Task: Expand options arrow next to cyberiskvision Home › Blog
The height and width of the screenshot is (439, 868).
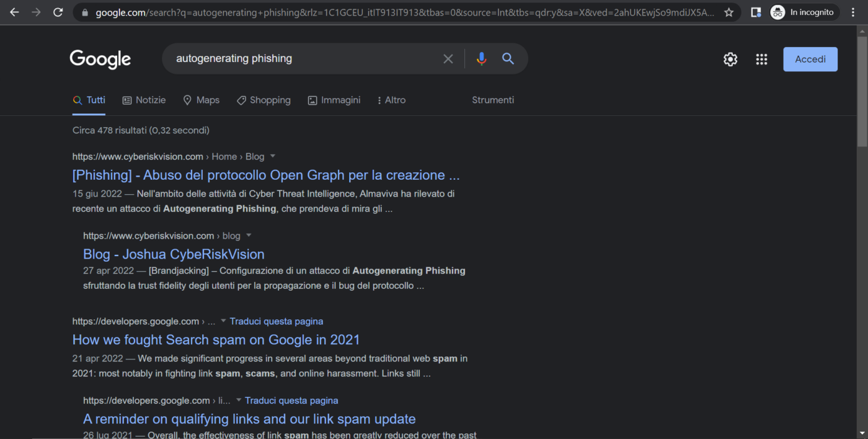Action: click(273, 156)
